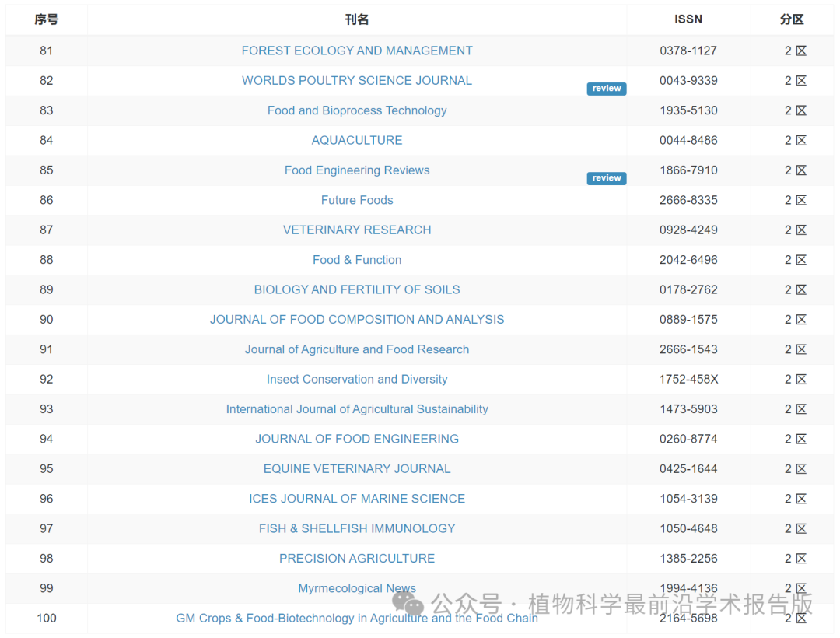The width and height of the screenshot is (840, 638).
Task: Select the EQUINE VETERINARY JOURNAL link
Action: tap(357, 468)
